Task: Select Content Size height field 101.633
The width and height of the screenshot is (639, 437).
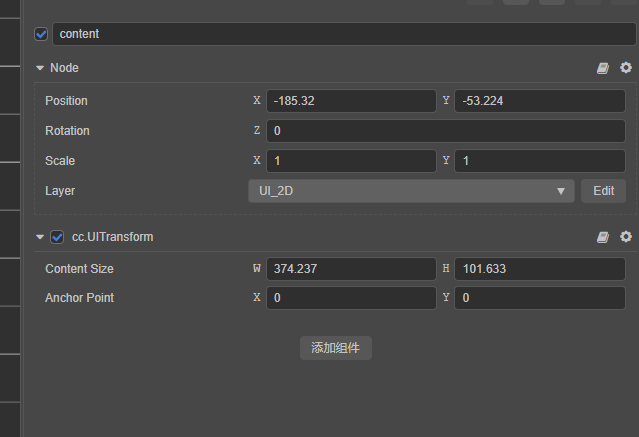Action: [540, 269]
